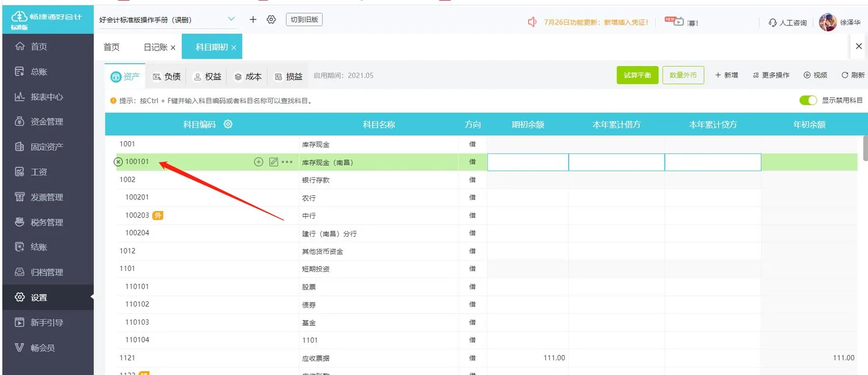Click the 视频 video button
Viewport: 868px width, 375px height.
[815, 75]
